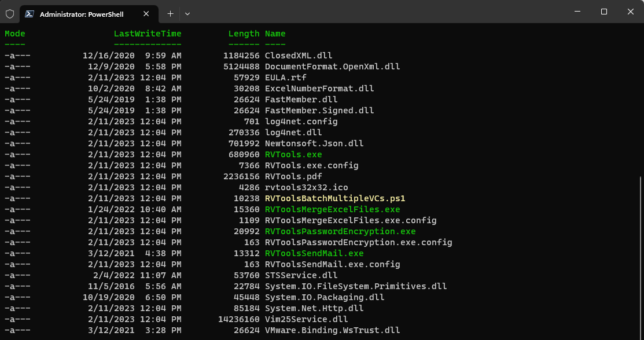Click the terminal vertical scrollbar thumb

(641, 257)
